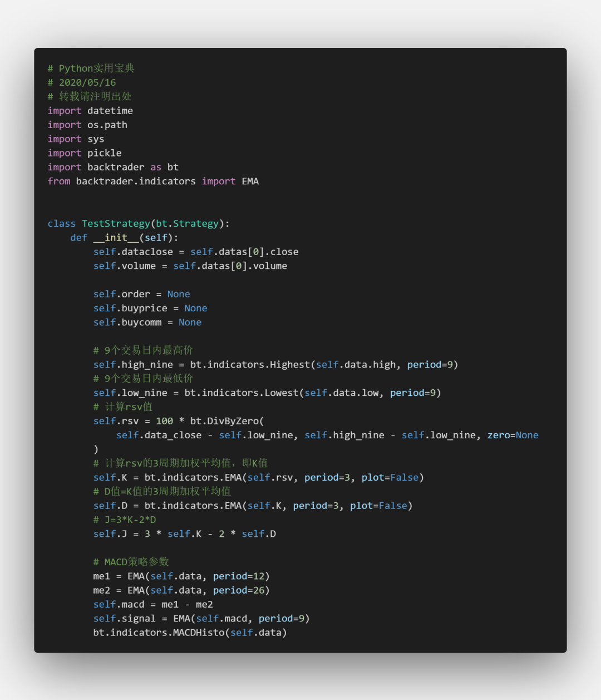Click the zero=None argument
The width and height of the screenshot is (601, 700).
click(x=513, y=435)
